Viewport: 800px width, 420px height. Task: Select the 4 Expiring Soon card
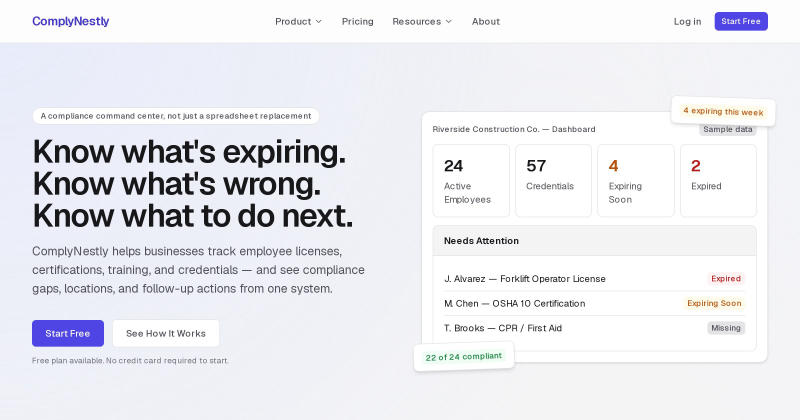coord(636,181)
